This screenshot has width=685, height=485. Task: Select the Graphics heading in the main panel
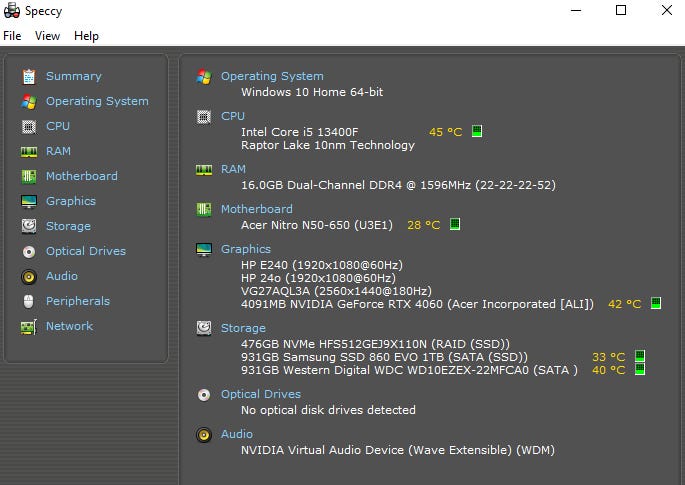pyautogui.click(x=246, y=249)
